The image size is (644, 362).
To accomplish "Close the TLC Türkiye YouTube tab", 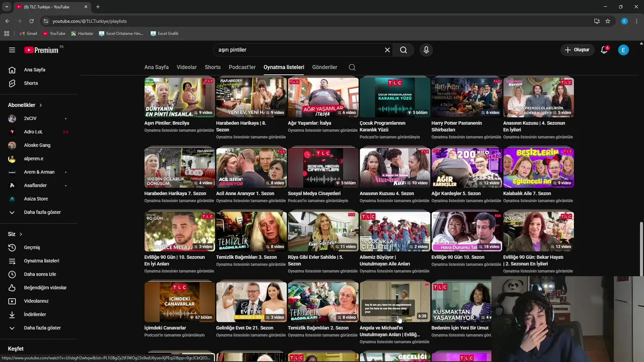I will coord(86,7).
